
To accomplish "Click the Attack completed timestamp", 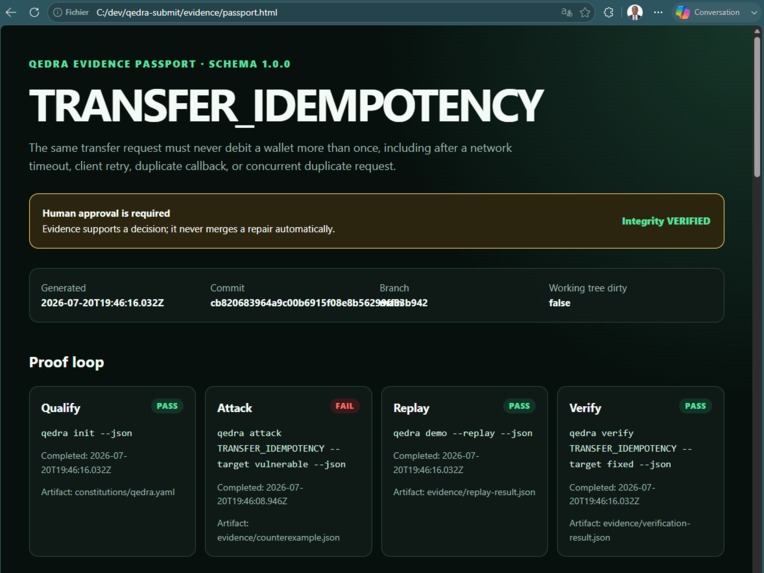I will click(x=260, y=494).
